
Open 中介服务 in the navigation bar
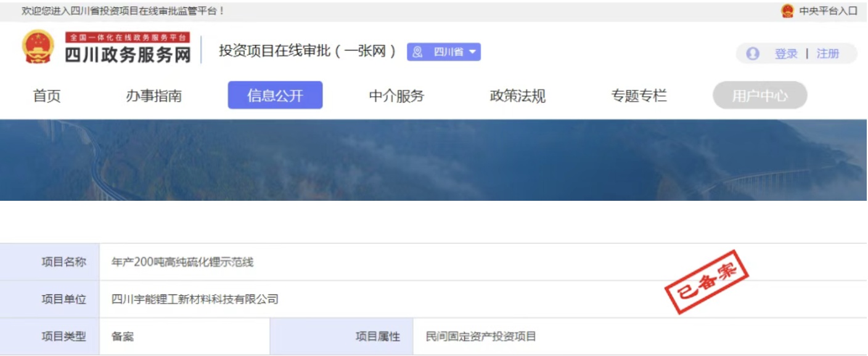(396, 96)
